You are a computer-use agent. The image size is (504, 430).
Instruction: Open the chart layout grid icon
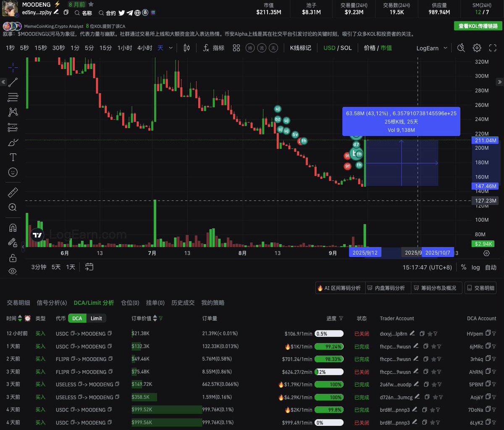(x=236, y=48)
